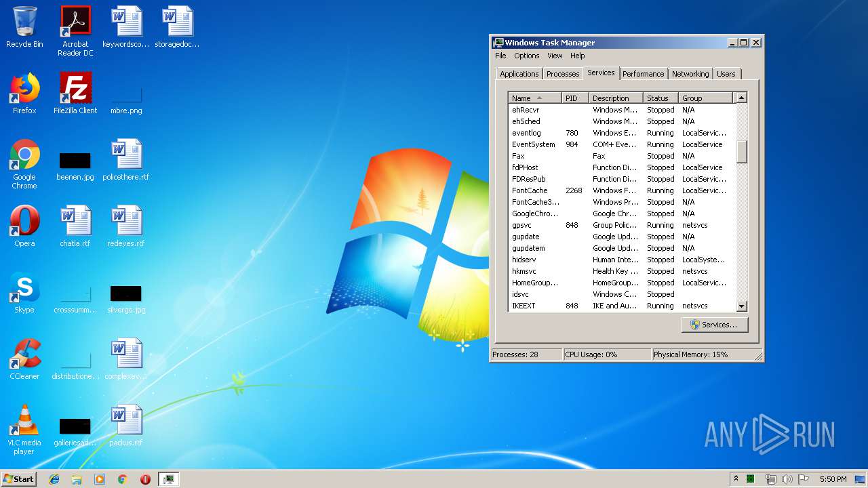Select the hidserv service row
The image size is (868, 488).
coord(621,260)
